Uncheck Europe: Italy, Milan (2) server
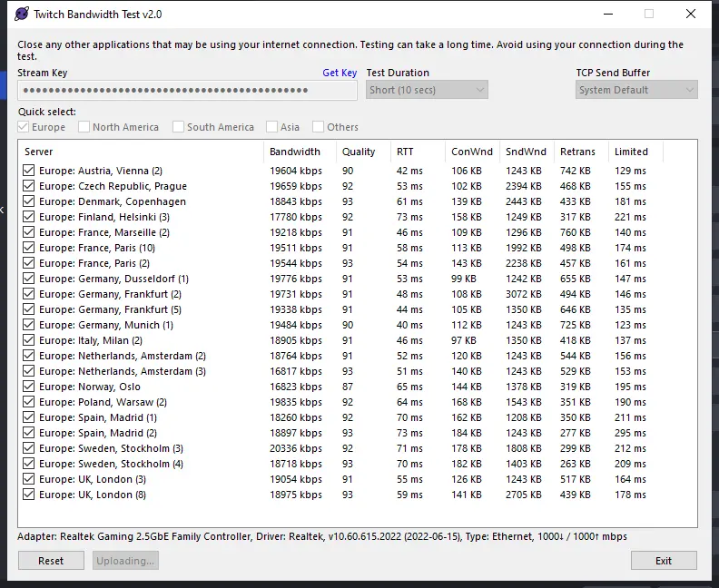Viewport: 719px width, 588px height. click(x=28, y=340)
